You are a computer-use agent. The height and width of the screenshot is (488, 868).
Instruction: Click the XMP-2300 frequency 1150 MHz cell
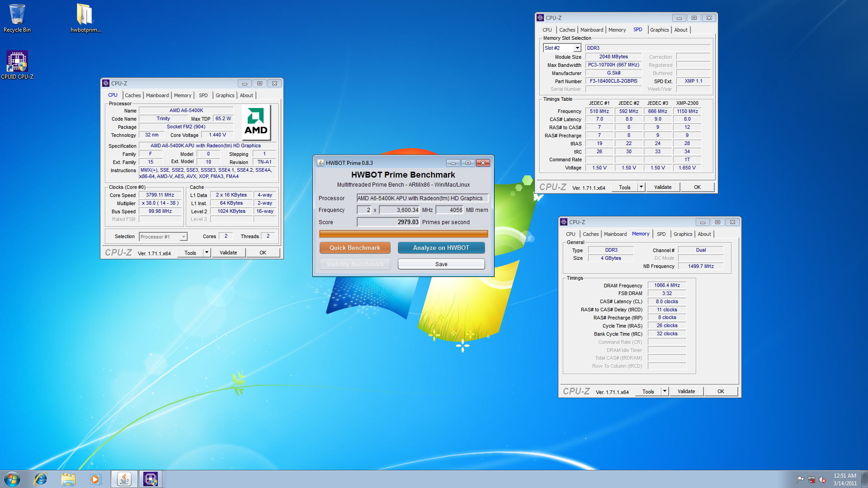coord(687,111)
